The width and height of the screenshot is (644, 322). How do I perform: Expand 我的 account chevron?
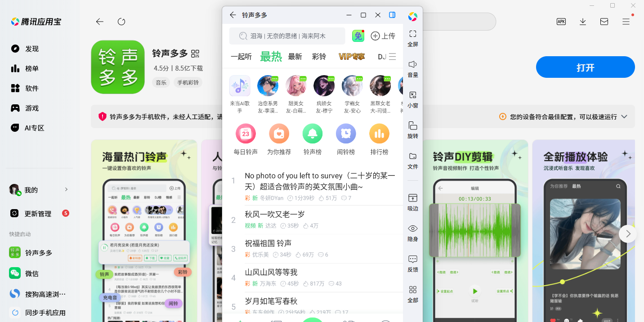coord(66,189)
